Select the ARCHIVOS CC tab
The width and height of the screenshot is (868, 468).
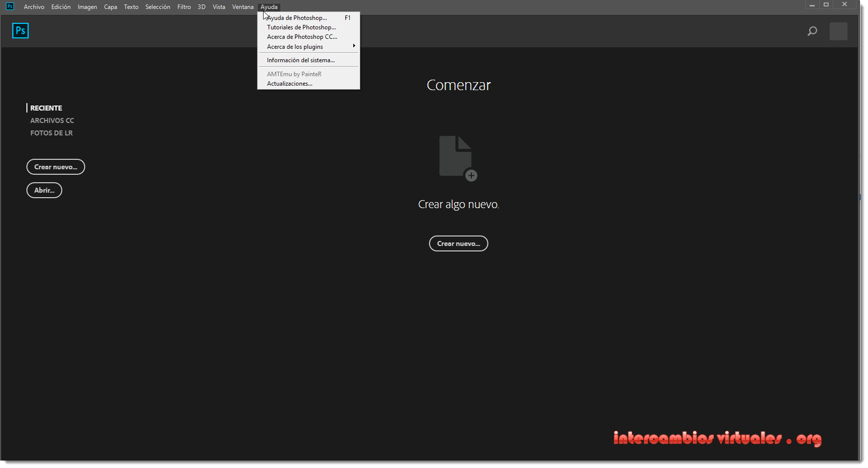[52, 120]
